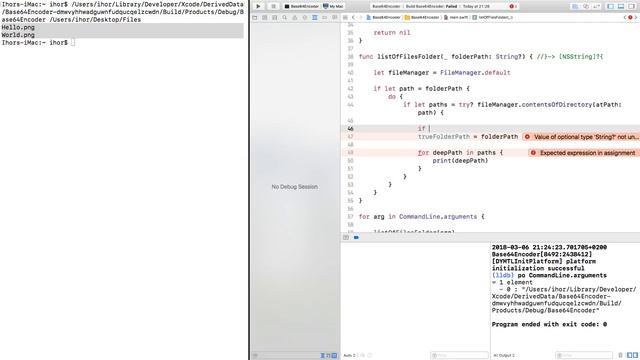The width and height of the screenshot is (640, 360).
Task: Open the Test navigator tab
Action: [x=304, y=18]
